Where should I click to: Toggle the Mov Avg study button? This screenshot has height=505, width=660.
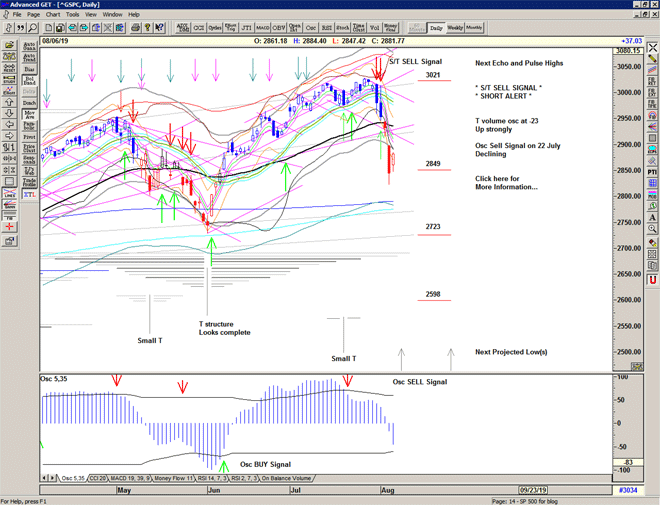click(29, 114)
